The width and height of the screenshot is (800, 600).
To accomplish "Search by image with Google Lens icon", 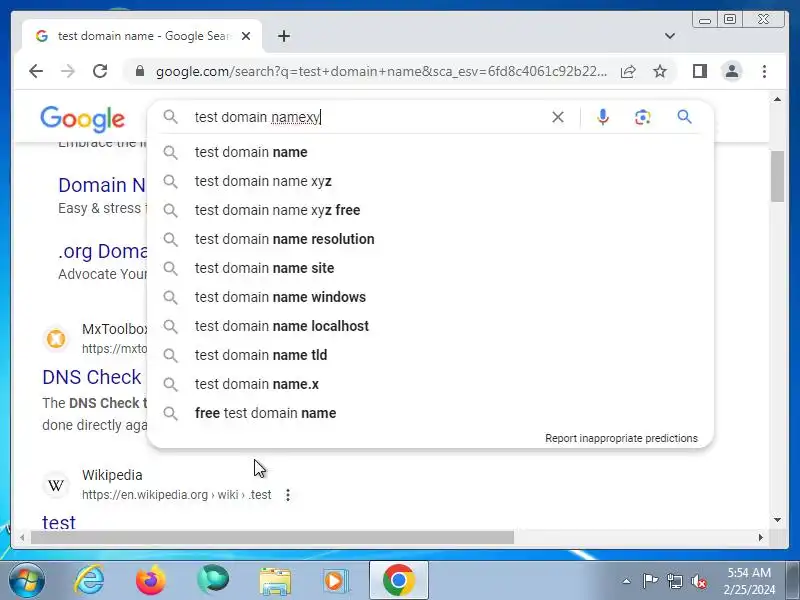I will (642, 117).
